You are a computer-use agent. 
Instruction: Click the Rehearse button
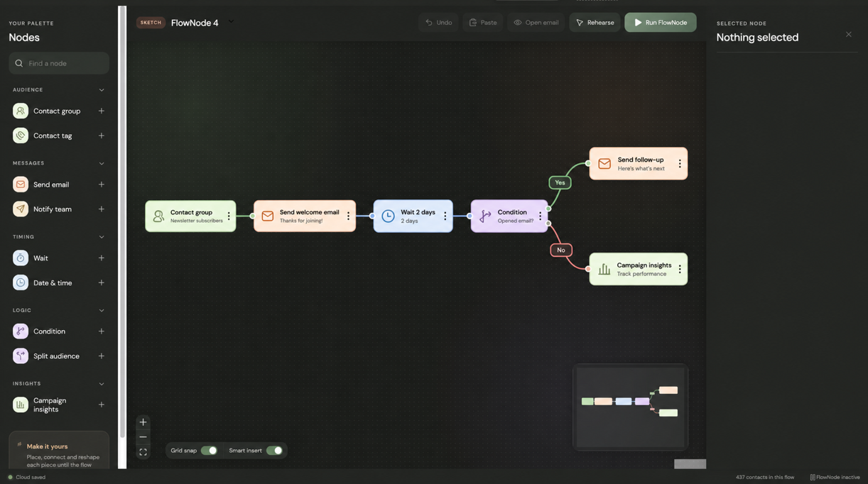(595, 23)
